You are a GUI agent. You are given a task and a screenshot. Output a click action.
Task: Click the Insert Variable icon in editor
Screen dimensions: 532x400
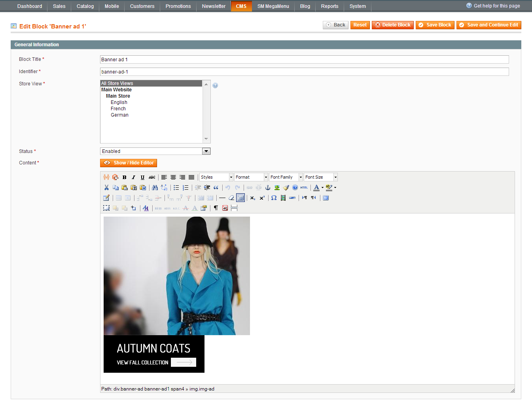(106, 177)
